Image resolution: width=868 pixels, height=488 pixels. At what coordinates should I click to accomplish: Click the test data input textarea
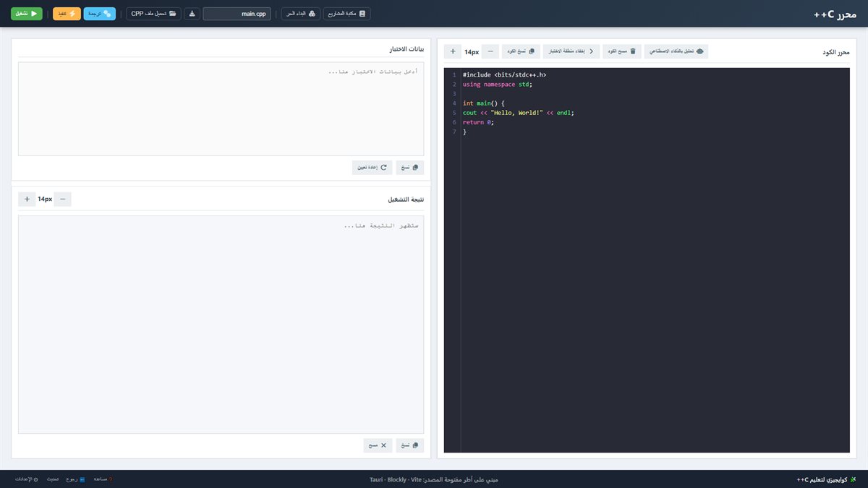click(221, 108)
